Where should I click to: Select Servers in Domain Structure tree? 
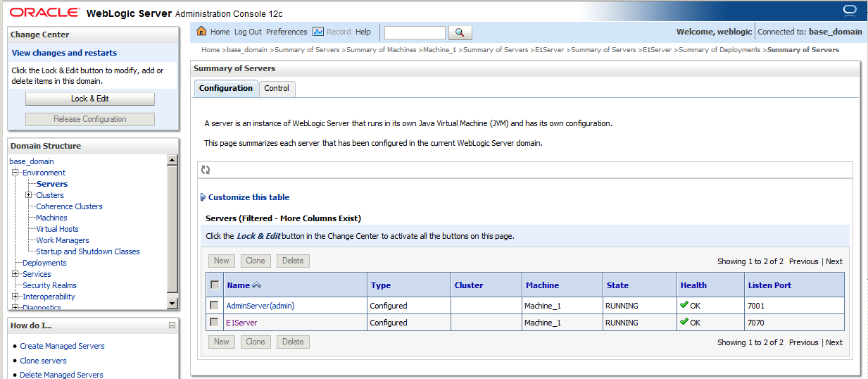pyautogui.click(x=52, y=184)
